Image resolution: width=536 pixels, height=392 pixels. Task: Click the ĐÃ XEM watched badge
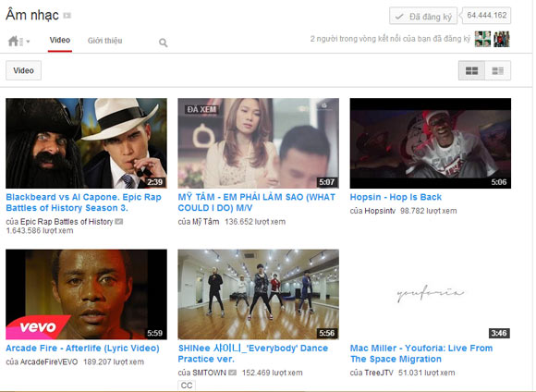pos(201,109)
